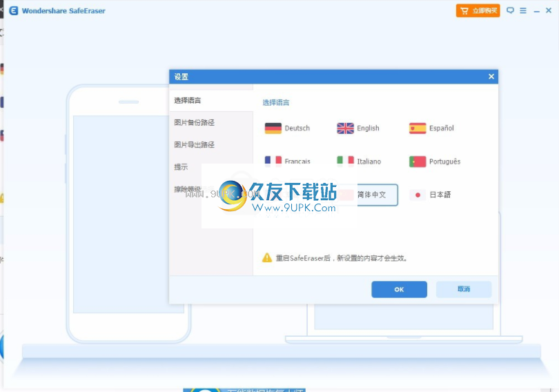
Task: Choose Português language label
Action: 445,161
